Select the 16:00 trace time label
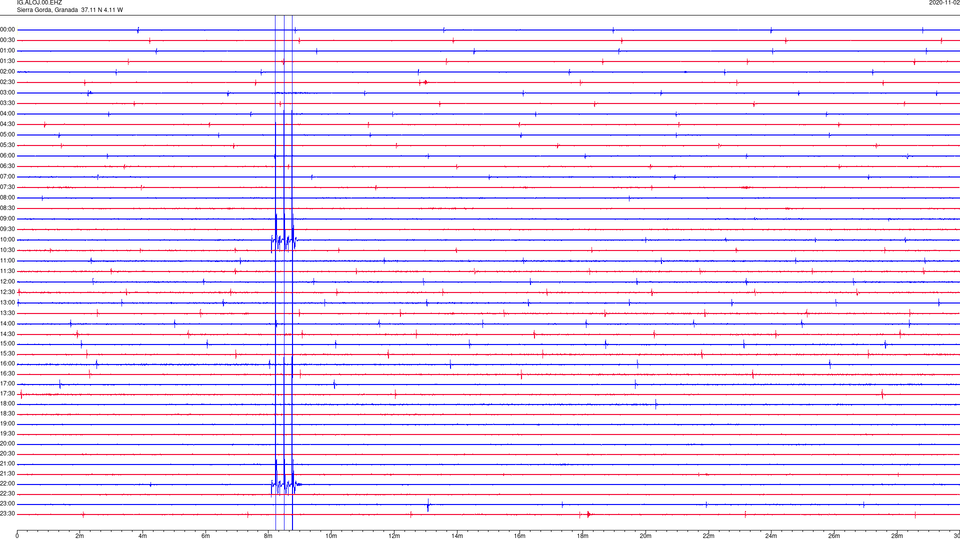Screen dimensions: 960x540 [x=8, y=364]
